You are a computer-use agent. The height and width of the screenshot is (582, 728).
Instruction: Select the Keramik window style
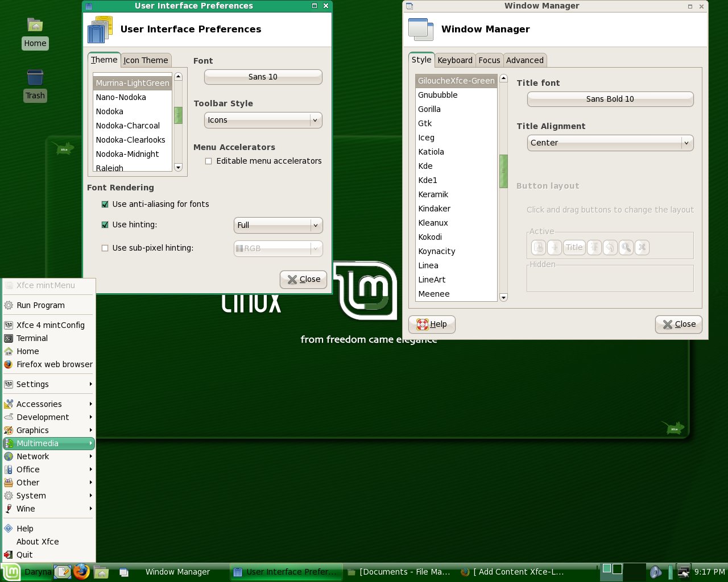(x=456, y=194)
